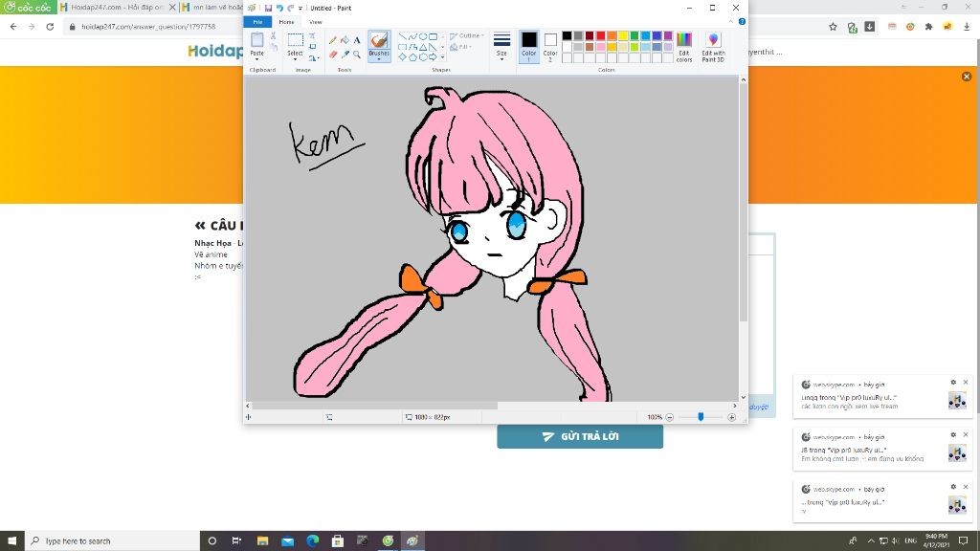Screen dimensions: 980x551
Task: Select the Pencil tool in Paint
Action: (x=332, y=40)
